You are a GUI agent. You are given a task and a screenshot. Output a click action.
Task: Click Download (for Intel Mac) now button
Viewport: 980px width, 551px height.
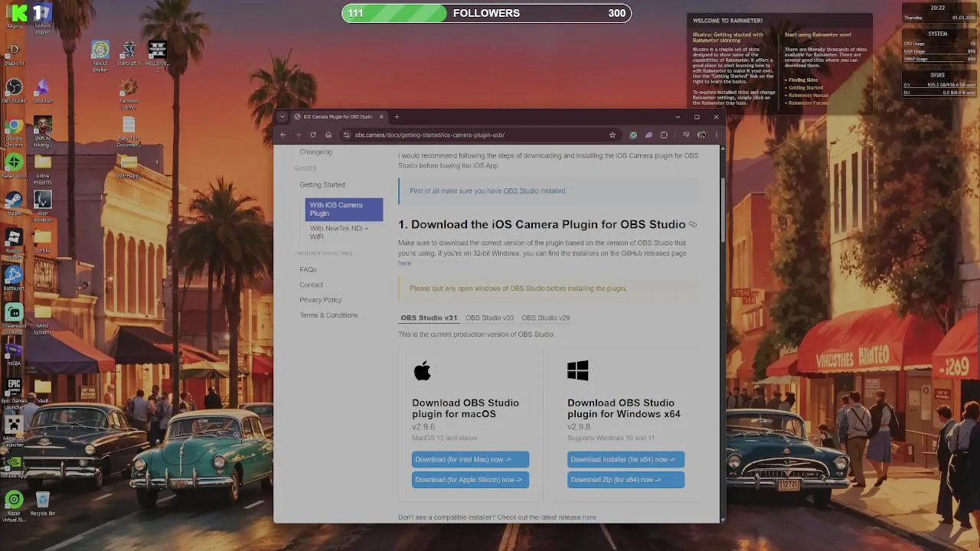tap(470, 459)
